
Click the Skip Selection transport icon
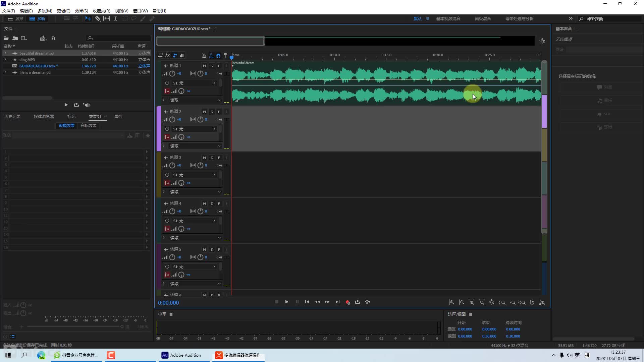(368, 302)
